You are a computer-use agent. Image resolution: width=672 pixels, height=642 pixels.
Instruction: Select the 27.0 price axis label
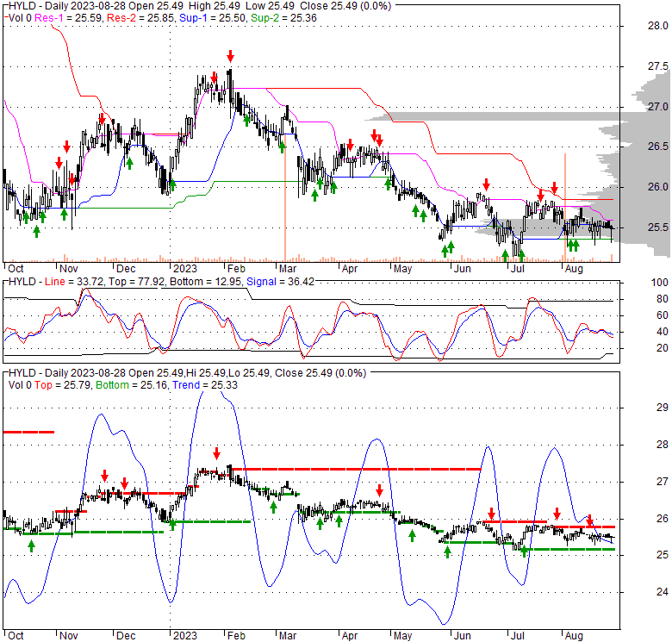657,107
